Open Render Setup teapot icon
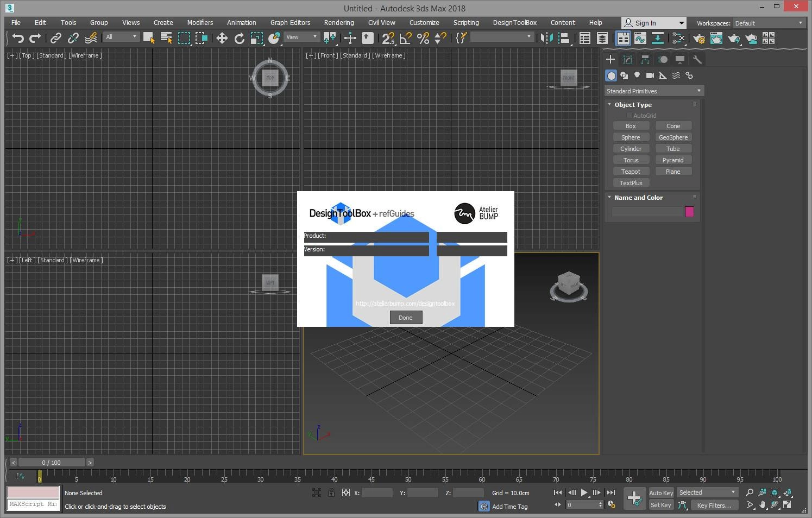Image resolution: width=812 pixels, height=518 pixels. 698,38
